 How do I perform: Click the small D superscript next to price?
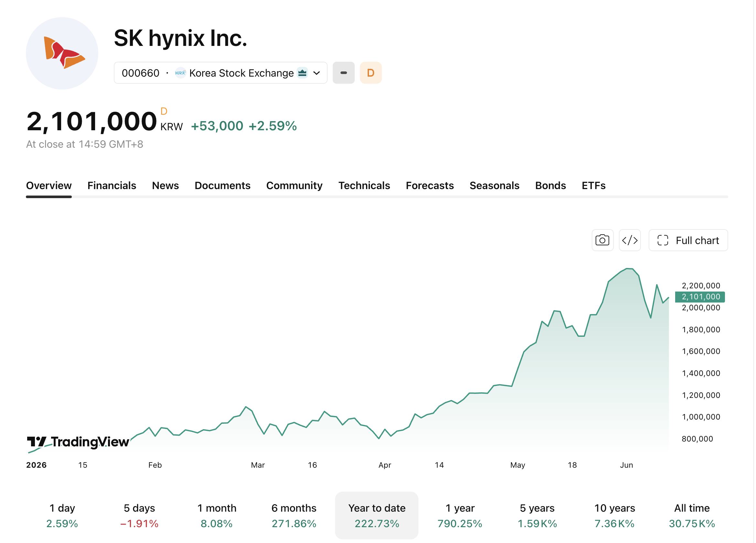164,111
